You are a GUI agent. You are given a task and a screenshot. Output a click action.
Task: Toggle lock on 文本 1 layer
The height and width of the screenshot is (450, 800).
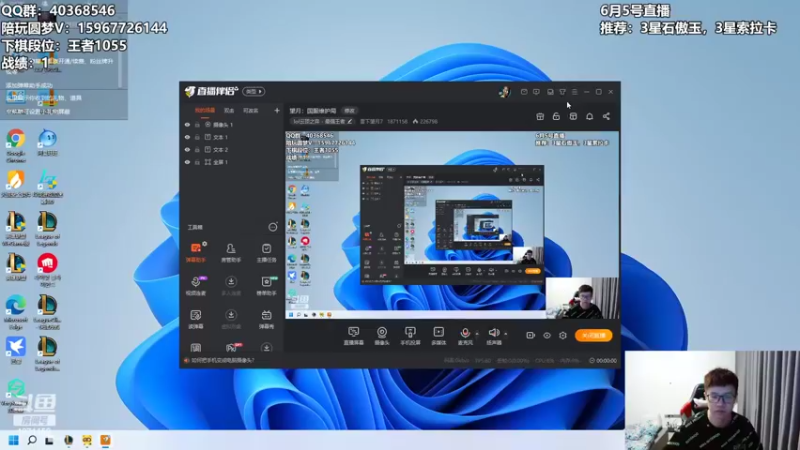[197, 137]
